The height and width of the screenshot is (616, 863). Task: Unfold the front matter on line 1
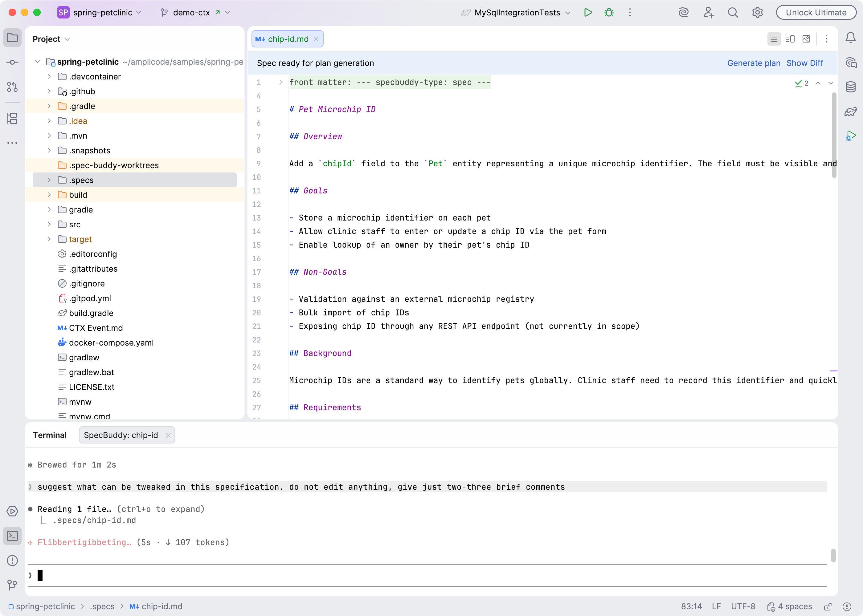pos(280,82)
